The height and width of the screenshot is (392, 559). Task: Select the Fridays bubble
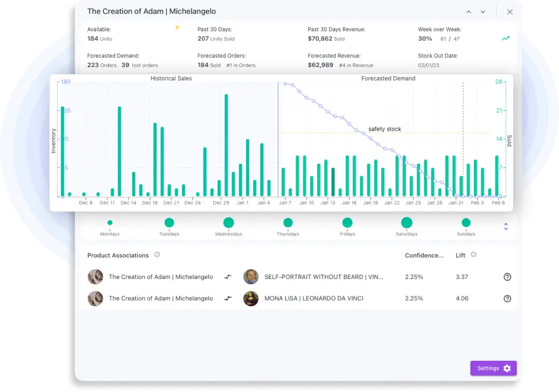[x=347, y=223]
